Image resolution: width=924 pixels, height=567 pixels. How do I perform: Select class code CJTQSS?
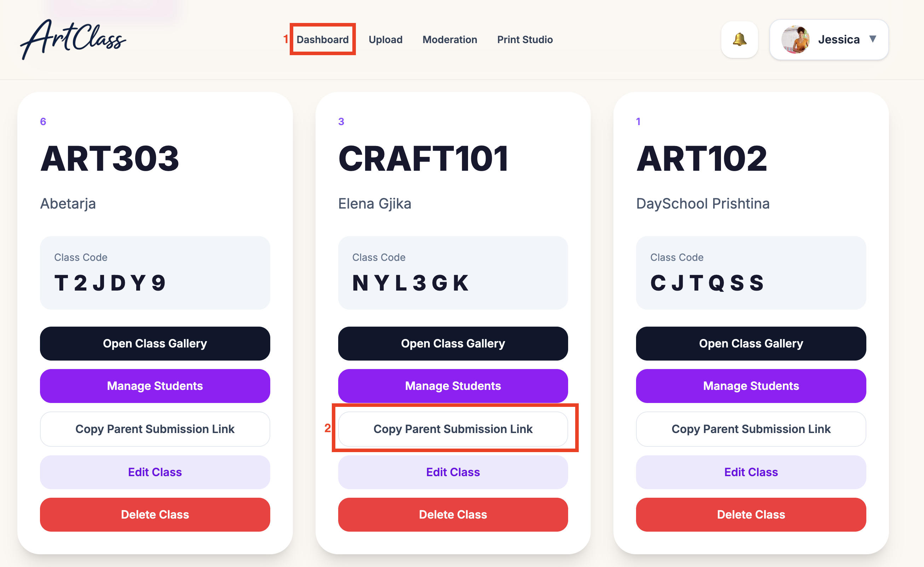click(707, 283)
